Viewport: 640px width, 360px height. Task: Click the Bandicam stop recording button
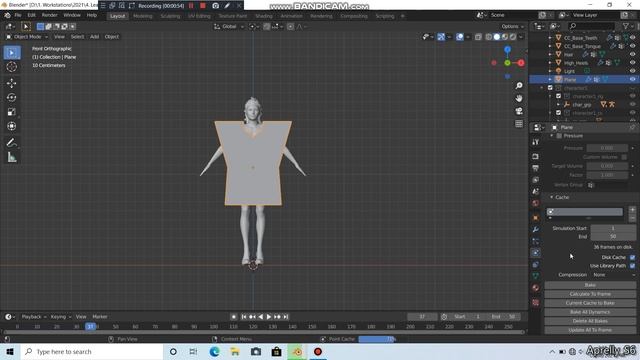(203, 6)
